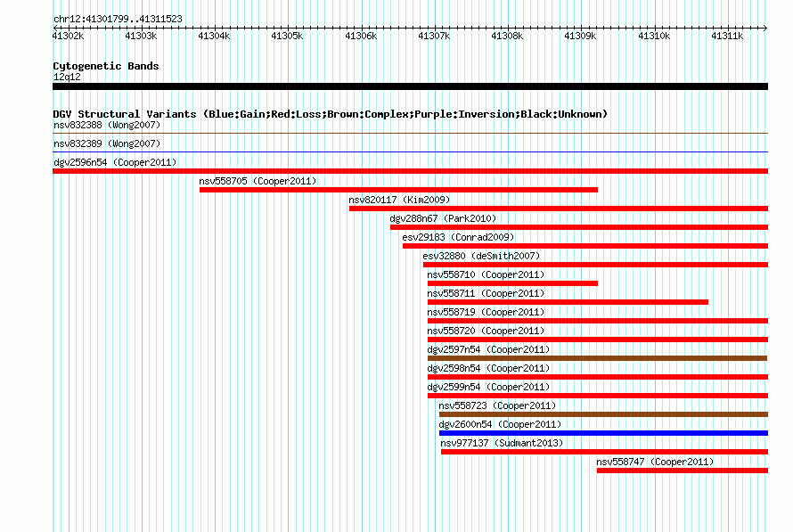Viewport: 793px width, 532px height.
Task: Click the dgv2597n54 (Cooper2011) label
Action: point(488,349)
